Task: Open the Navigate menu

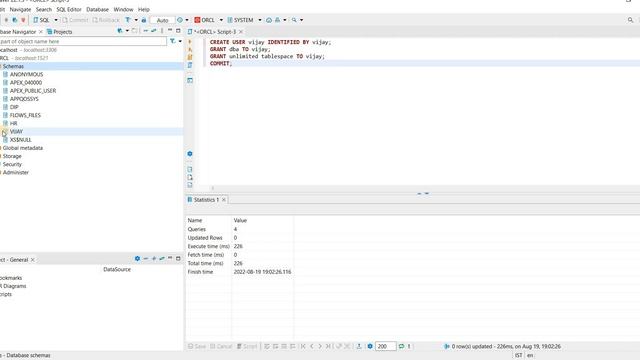Action: pyautogui.click(x=20, y=9)
